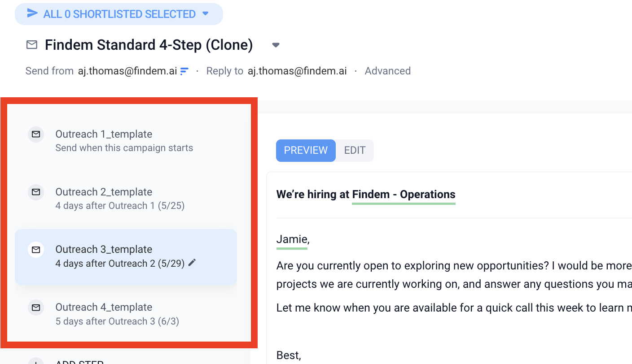632x364 pixels.
Task: Open the ALL 0 SHORTLISTED SELECTED dropdown arrow
Action: pyautogui.click(x=206, y=13)
